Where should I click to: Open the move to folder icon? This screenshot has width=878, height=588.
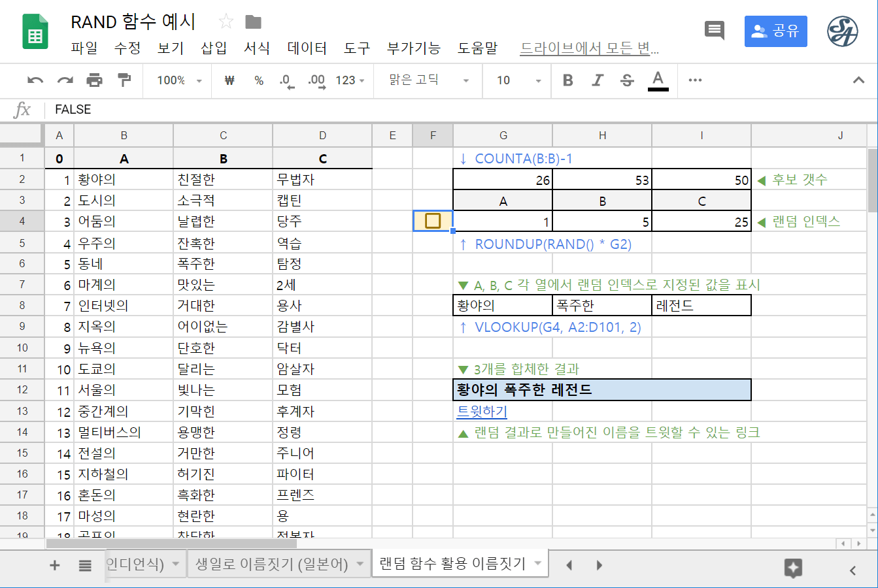coord(253,22)
